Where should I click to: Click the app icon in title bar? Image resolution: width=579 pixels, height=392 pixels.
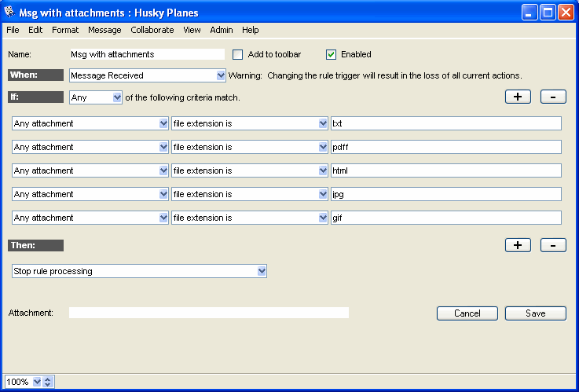(11, 13)
